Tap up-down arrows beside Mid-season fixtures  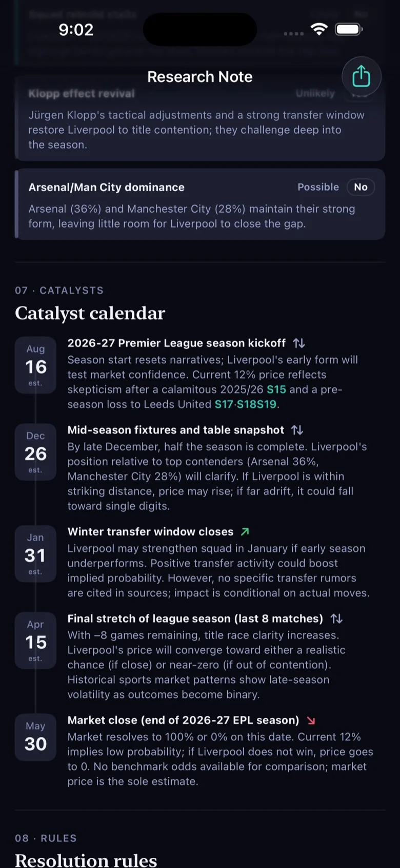click(297, 430)
